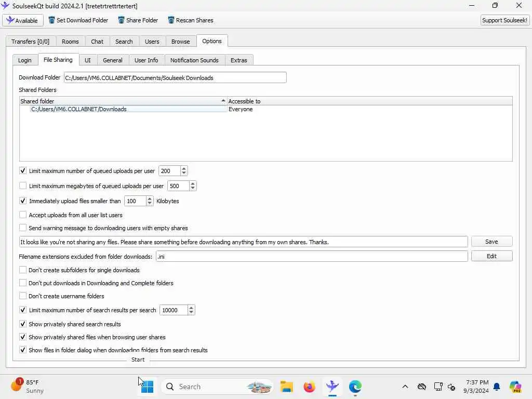Click Rescan Shares toolbar button
This screenshot has height=399, width=532.
pyautogui.click(x=191, y=20)
